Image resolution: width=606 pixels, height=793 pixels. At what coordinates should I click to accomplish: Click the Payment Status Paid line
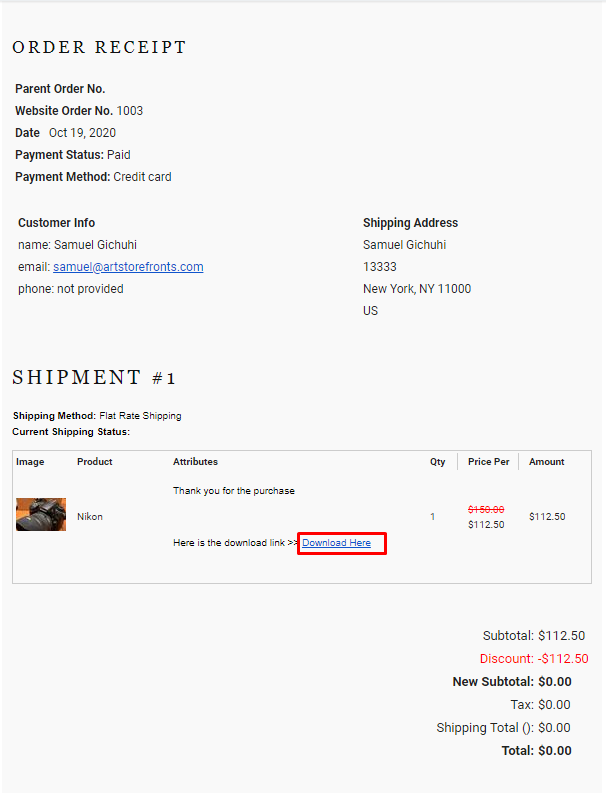click(x=73, y=155)
